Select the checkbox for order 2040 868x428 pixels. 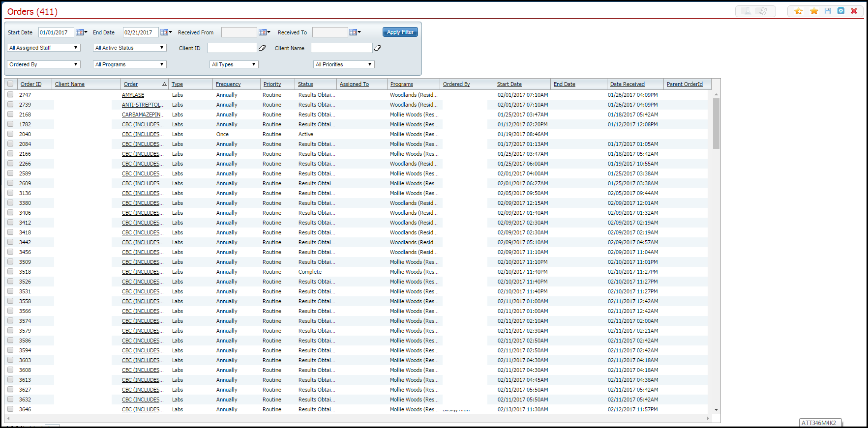point(10,134)
